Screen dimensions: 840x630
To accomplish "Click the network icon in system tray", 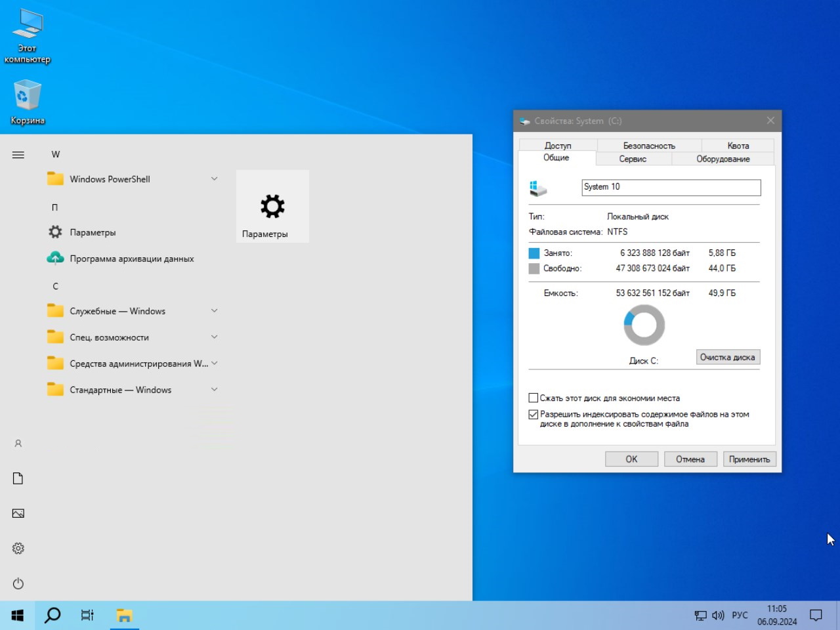I will click(701, 616).
